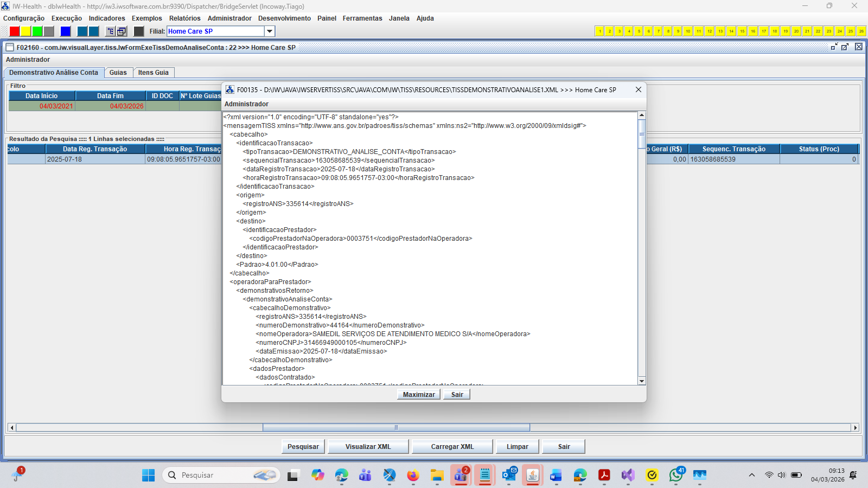
Task: Open the Relatórios menu
Action: click(184, 18)
